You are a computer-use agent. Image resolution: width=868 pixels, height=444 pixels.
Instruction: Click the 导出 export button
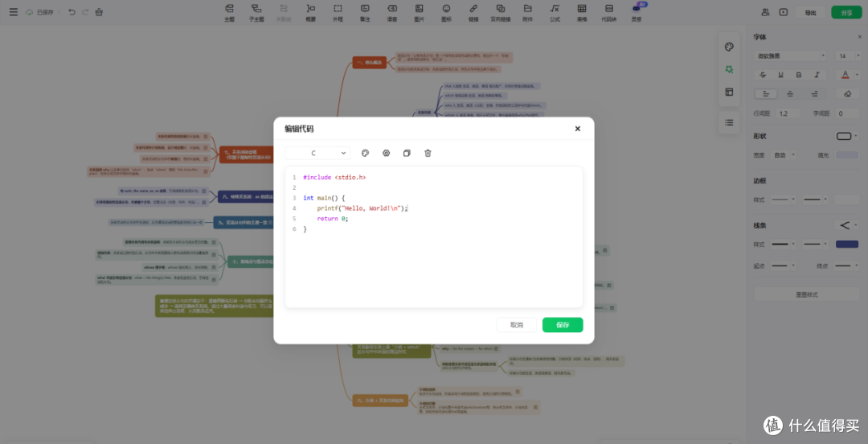pyautogui.click(x=810, y=13)
